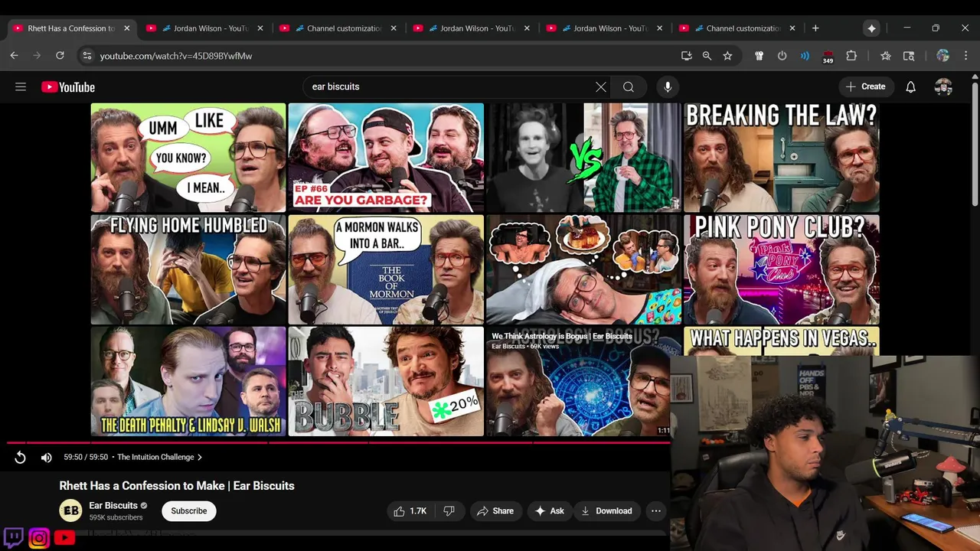Open the Ear Biscuits channel name link
This screenshot has width=980, height=551.
pyautogui.click(x=113, y=506)
